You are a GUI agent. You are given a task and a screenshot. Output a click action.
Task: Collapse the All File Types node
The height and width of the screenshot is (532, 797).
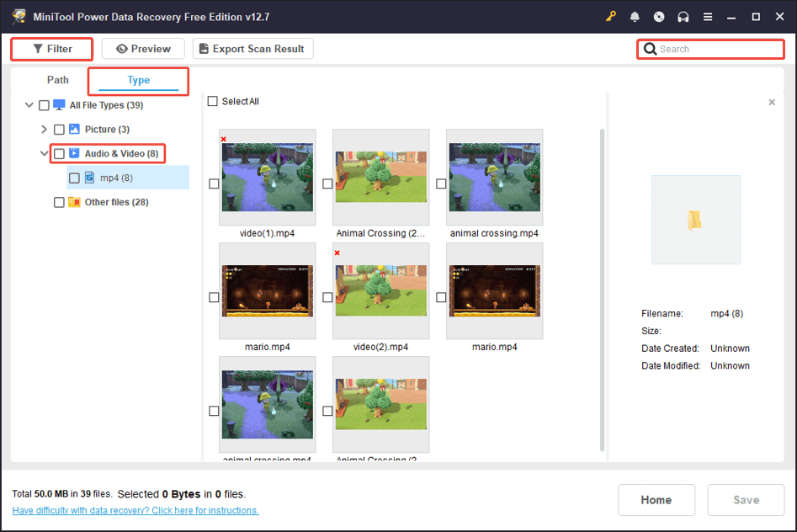pyautogui.click(x=29, y=104)
